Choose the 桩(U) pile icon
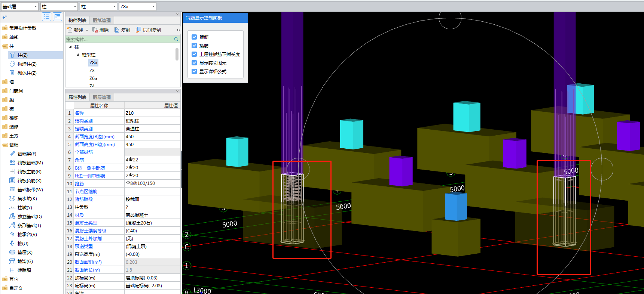The width and height of the screenshot is (644, 294). pyautogui.click(x=12, y=243)
